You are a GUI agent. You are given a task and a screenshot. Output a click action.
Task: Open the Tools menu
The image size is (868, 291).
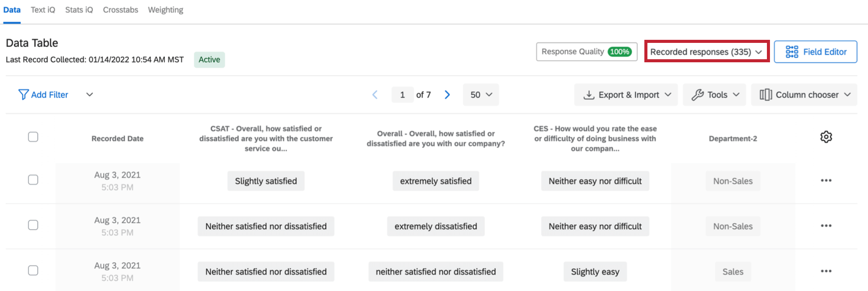(x=715, y=95)
